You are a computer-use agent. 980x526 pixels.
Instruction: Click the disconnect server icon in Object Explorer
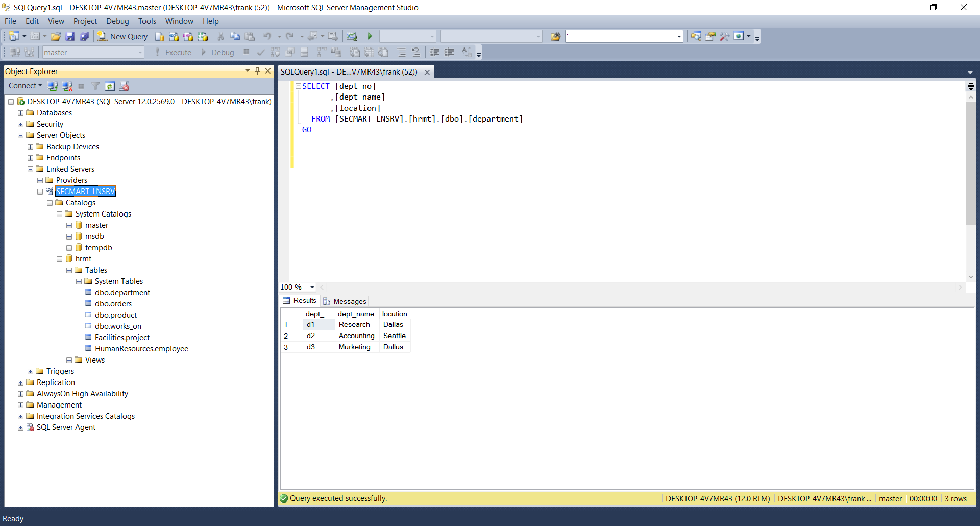click(67, 86)
